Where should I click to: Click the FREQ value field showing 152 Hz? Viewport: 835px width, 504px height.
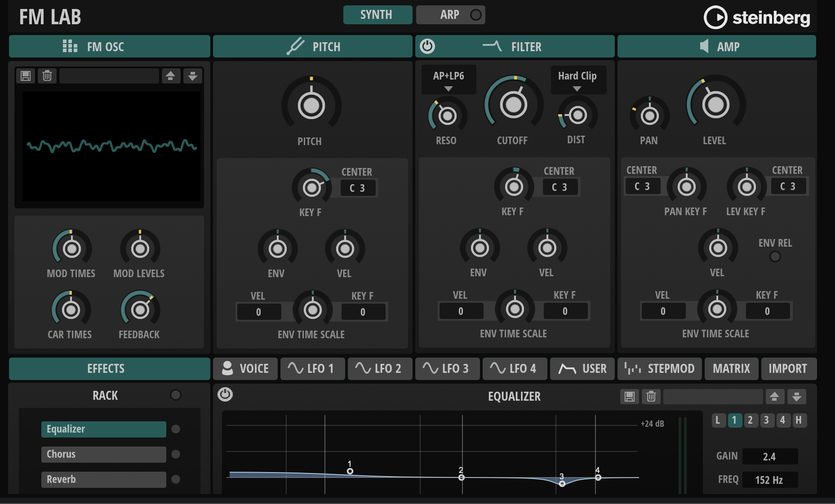point(769,480)
